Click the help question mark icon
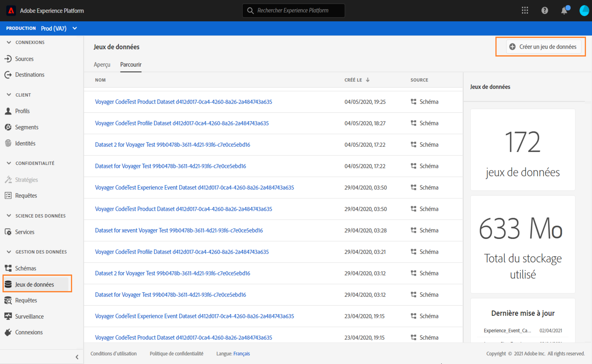The height and width of the screenshot is (364, 592). pyautogui.click(x=544, y=10)
